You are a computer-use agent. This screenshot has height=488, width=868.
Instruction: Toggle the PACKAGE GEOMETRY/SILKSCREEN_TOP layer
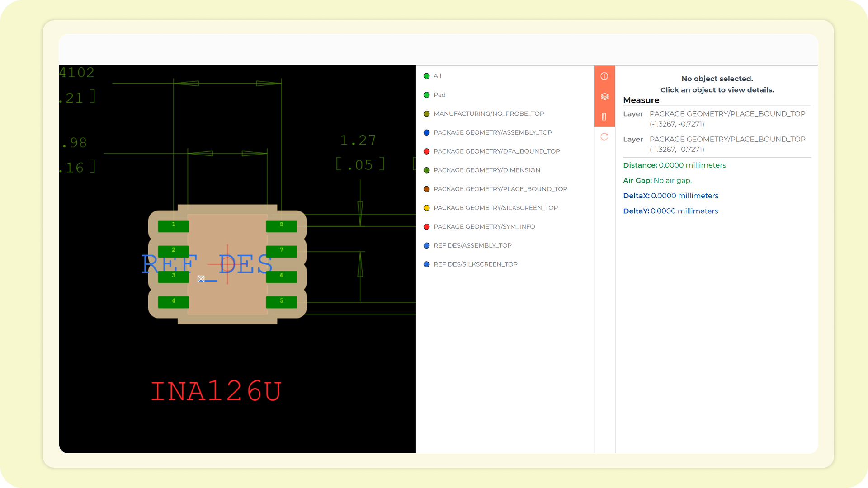(x=491, y=208)
